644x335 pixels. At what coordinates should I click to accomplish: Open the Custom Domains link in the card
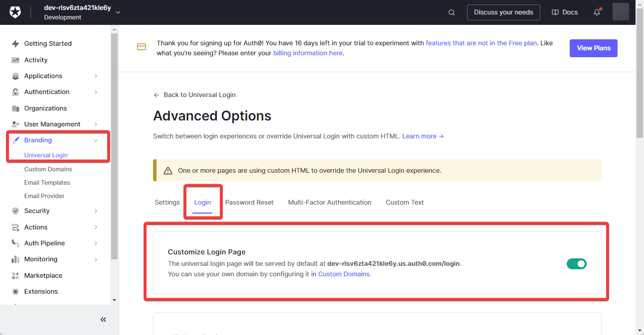[344, 274]
